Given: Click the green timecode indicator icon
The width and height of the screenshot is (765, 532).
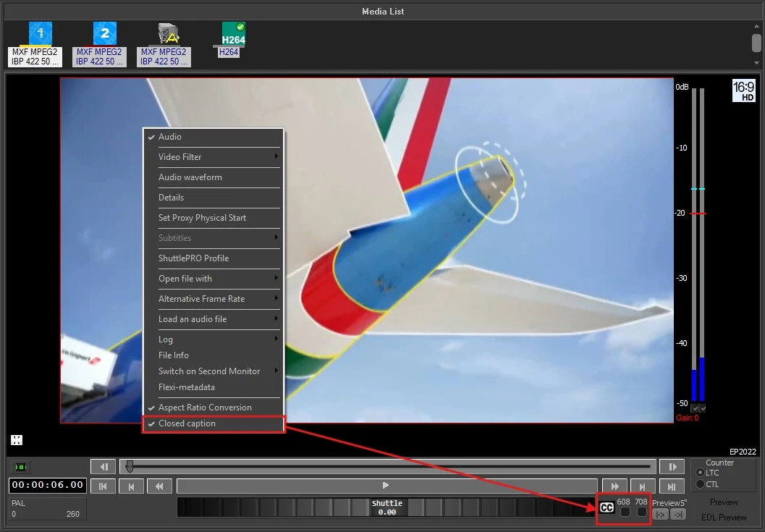Looking at the screenshot, I should [20, 468].
